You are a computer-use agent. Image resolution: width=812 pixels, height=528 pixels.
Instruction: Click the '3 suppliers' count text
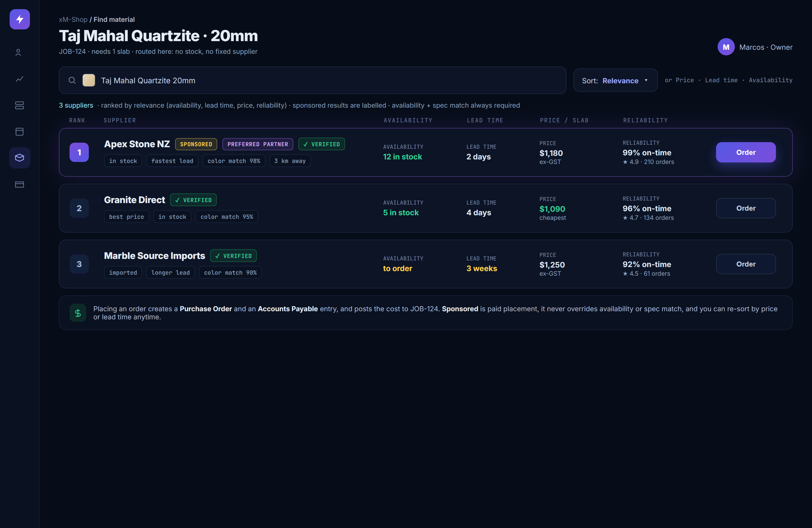pyautogui.click(x=76, y=105)
